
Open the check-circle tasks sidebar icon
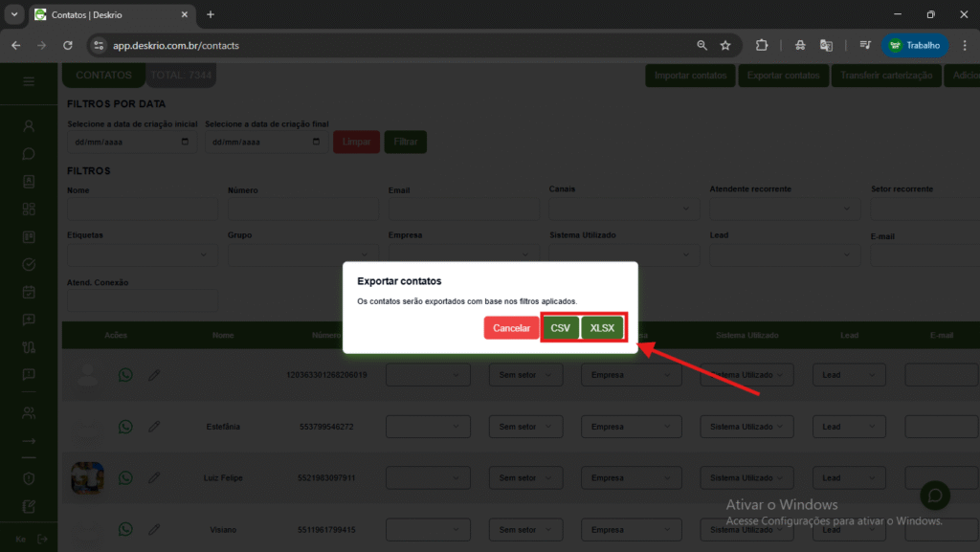pyautogui.click(x=29, y=265)
